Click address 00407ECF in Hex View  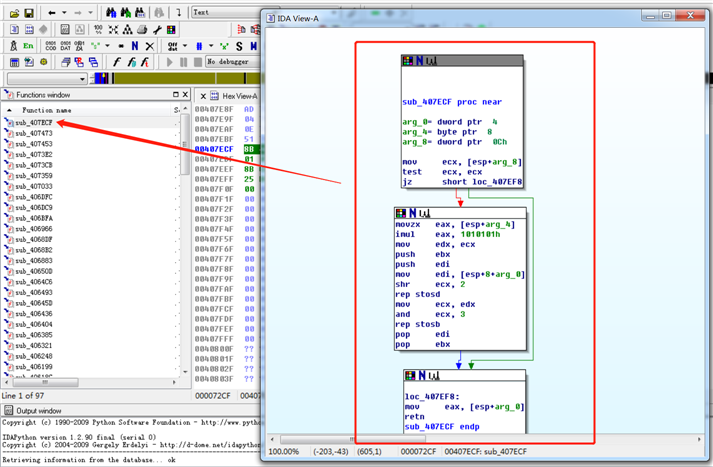click(x=214, y=149)
